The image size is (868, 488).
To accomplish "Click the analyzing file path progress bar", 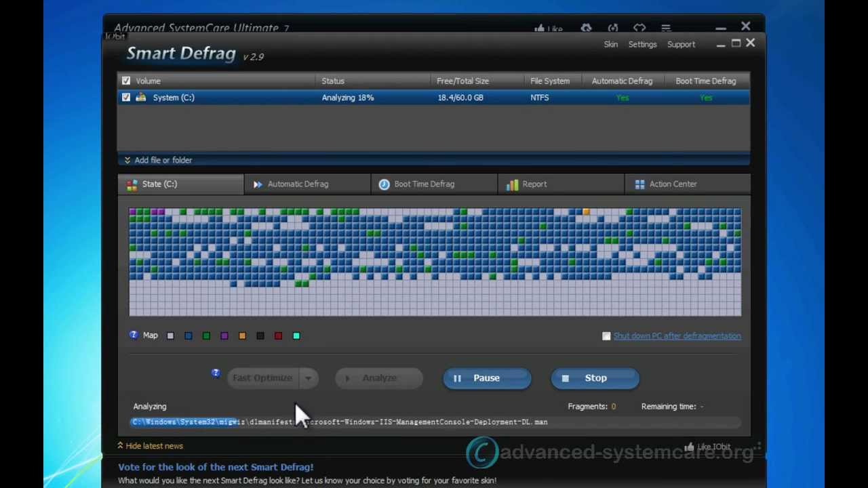I will (435, 422).
